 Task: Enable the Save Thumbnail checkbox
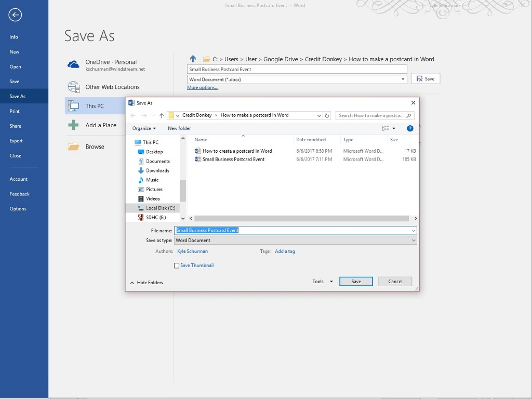[x=177, y=265]
